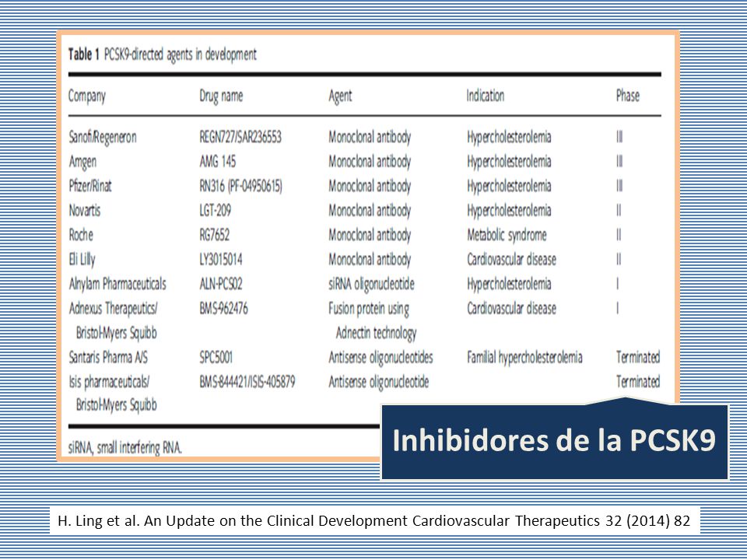This screenshot has width=747, height=560.
Task: Click the 'Adnexus Therapeutics/' company cell
Action: (x=113, y=309)
